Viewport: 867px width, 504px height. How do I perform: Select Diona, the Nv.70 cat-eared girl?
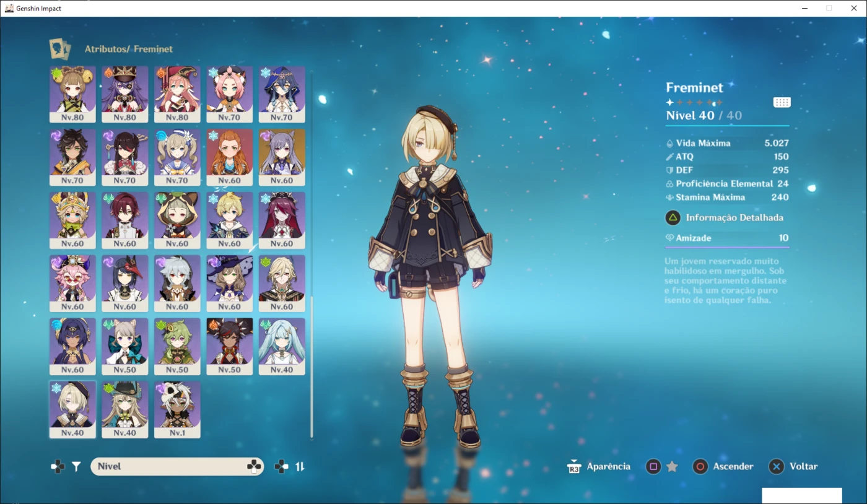pos(229,94)
